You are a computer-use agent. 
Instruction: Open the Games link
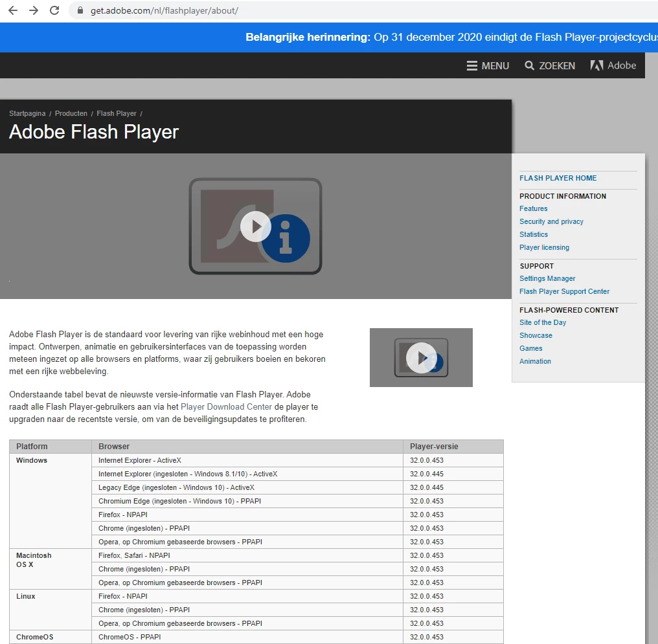coord(531,349)
